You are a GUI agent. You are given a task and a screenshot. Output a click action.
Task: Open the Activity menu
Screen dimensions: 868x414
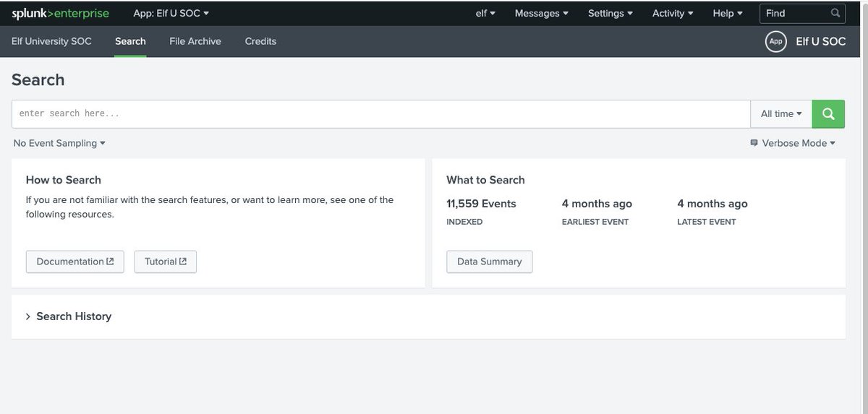[x=673, y=13]
